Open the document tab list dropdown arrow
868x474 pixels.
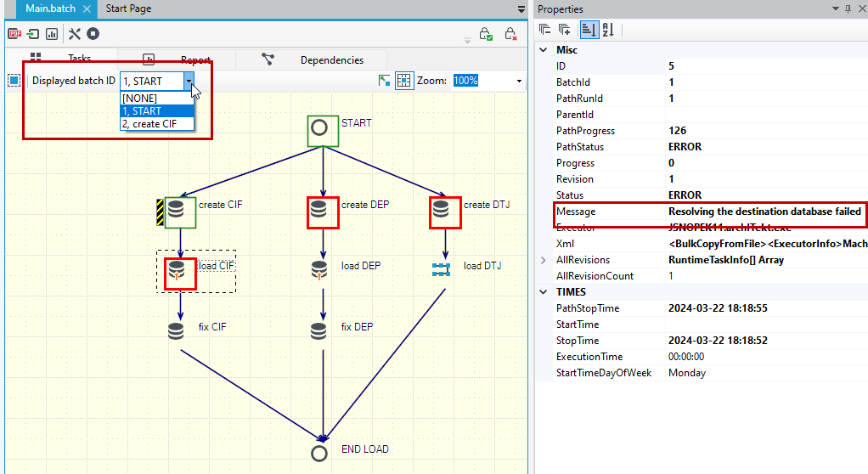tap(521, 8)
